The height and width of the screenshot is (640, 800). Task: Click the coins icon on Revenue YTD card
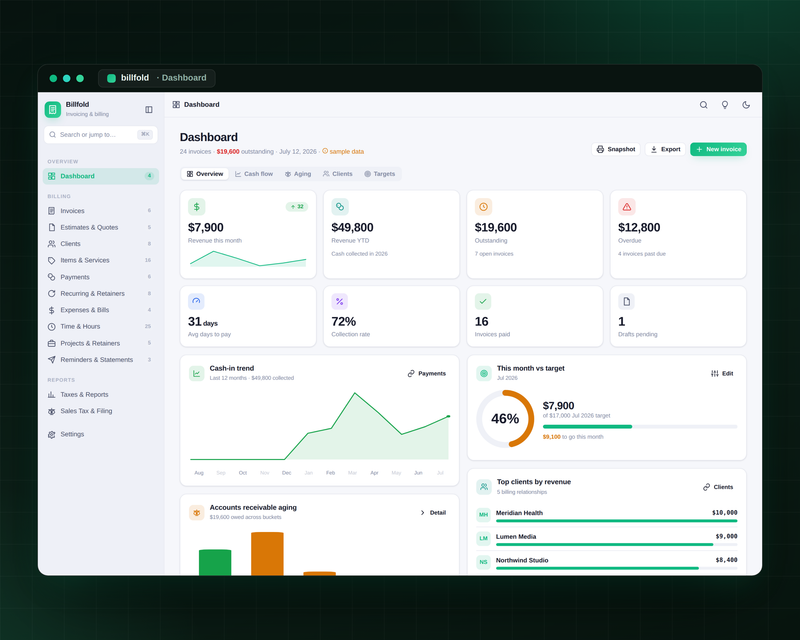coord(340,207)
